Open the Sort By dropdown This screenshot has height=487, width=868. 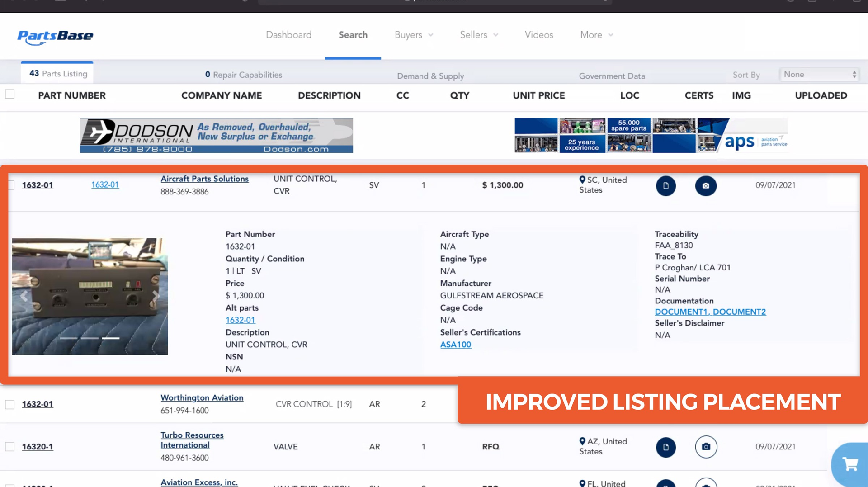[x=819, y=75]
